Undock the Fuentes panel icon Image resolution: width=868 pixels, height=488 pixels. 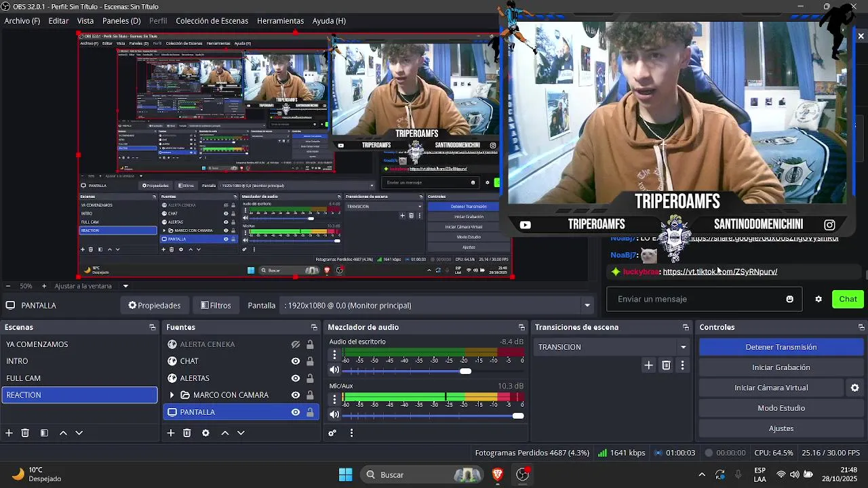314,327
